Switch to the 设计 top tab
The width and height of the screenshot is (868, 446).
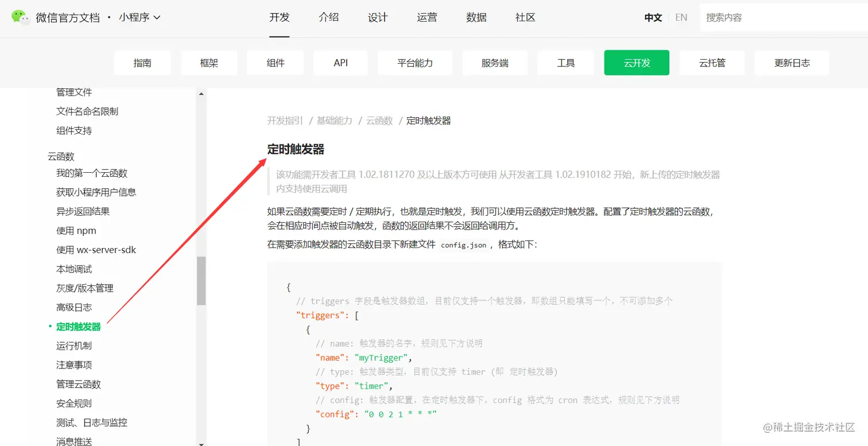tap(378, 17)
